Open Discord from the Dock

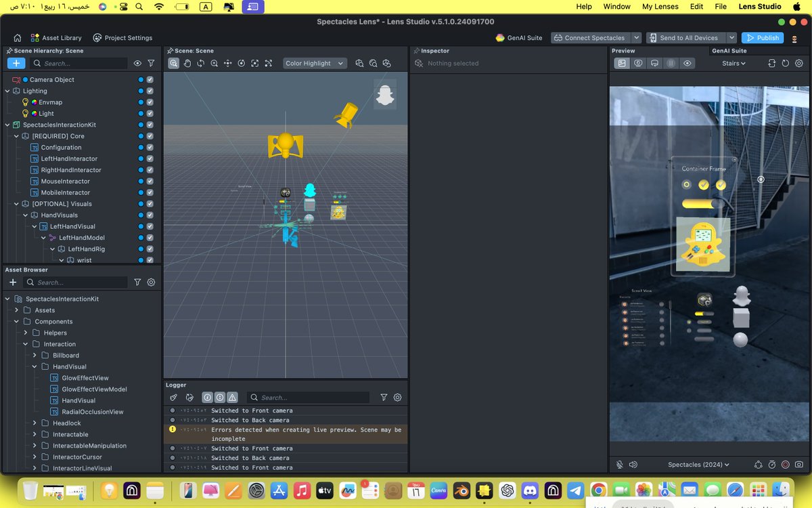coord(531,490)
